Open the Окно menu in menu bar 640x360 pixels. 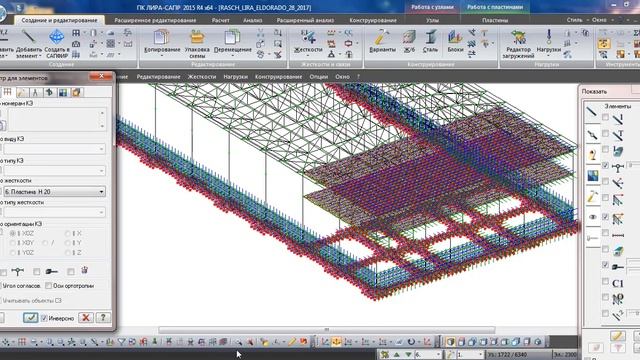pyautogui.click(x=342, y=76)
